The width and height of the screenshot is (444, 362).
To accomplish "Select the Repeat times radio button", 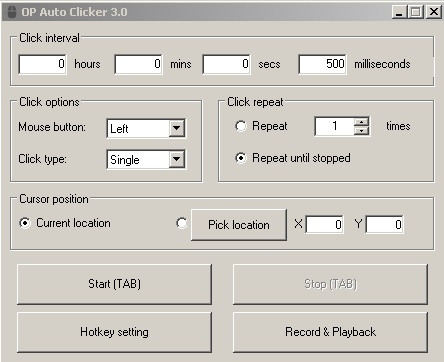I will coord(241,126).
